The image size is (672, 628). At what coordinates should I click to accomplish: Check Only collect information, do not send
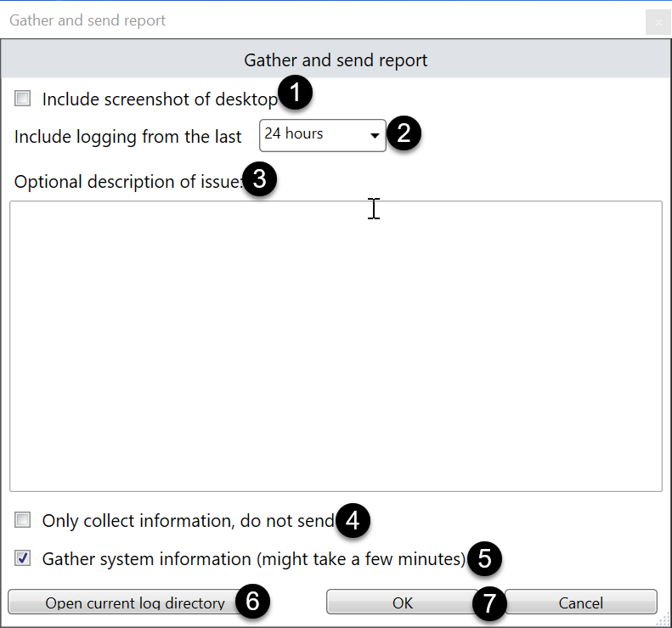tap(23, 520)
